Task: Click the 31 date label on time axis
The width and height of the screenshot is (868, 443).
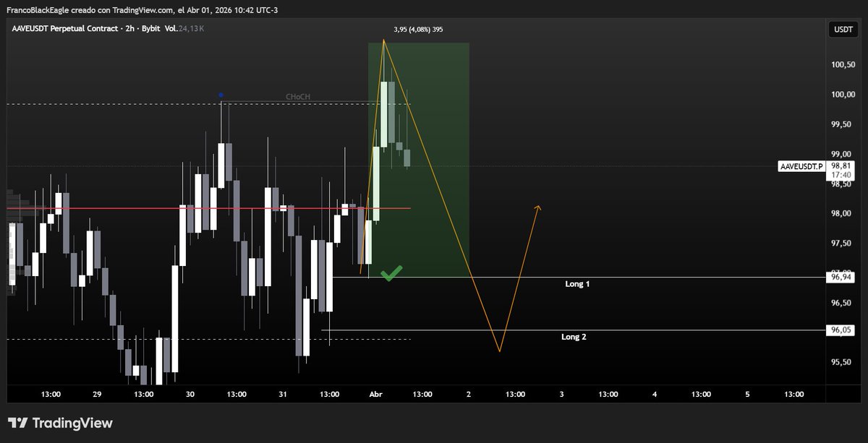Action: click(x=283, y=394)
